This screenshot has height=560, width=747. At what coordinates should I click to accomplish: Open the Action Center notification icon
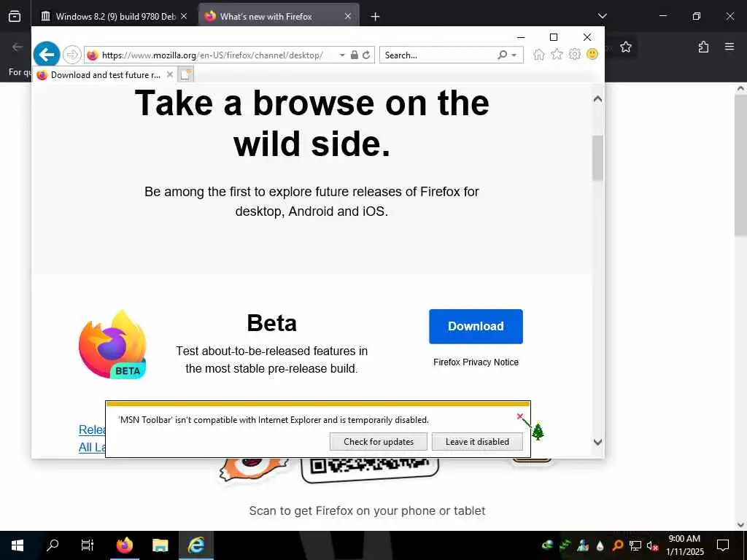pos(723,545)
